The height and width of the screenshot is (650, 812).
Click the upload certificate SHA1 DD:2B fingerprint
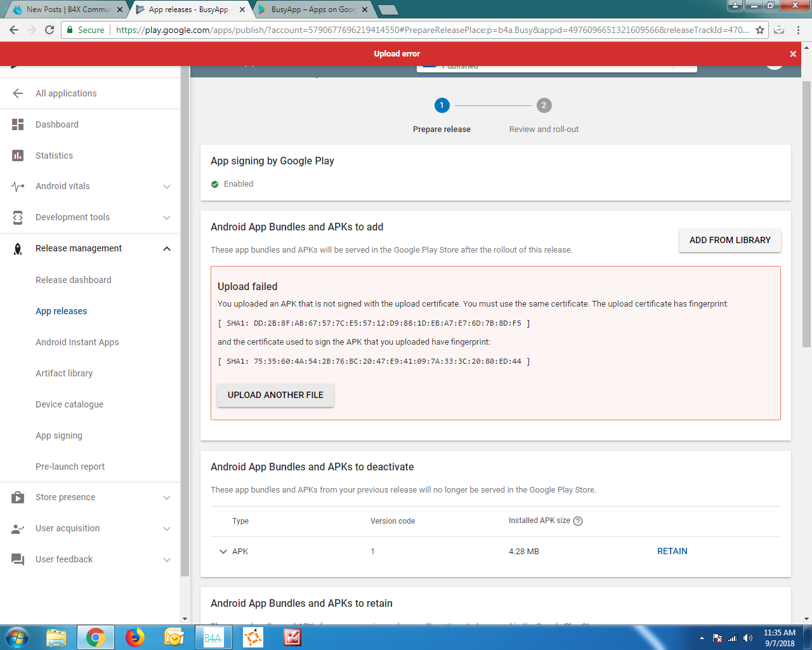click(374, 323)
